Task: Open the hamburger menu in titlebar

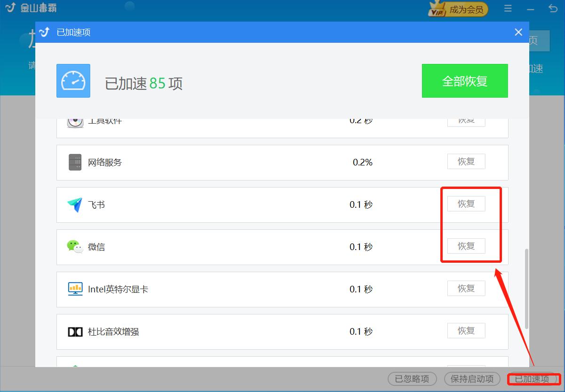Action: coord(508,8)
